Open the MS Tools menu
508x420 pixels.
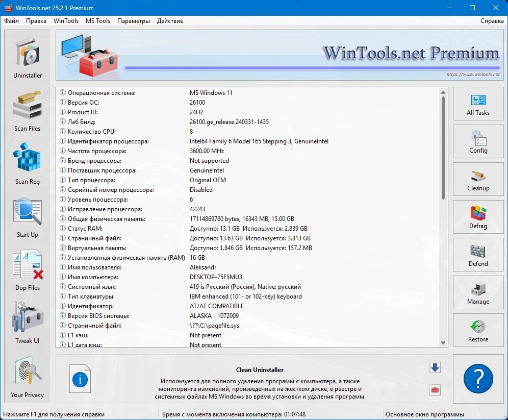pos(98,21)
